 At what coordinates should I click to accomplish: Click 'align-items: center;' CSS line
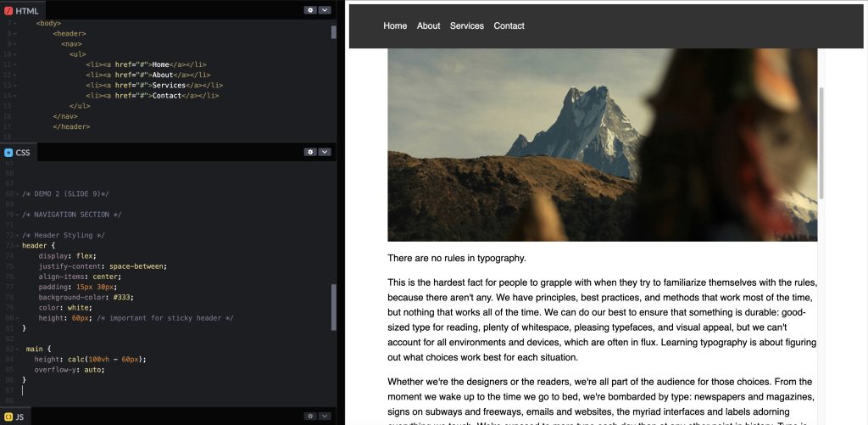pyautogui.click(x=80, y=277)
